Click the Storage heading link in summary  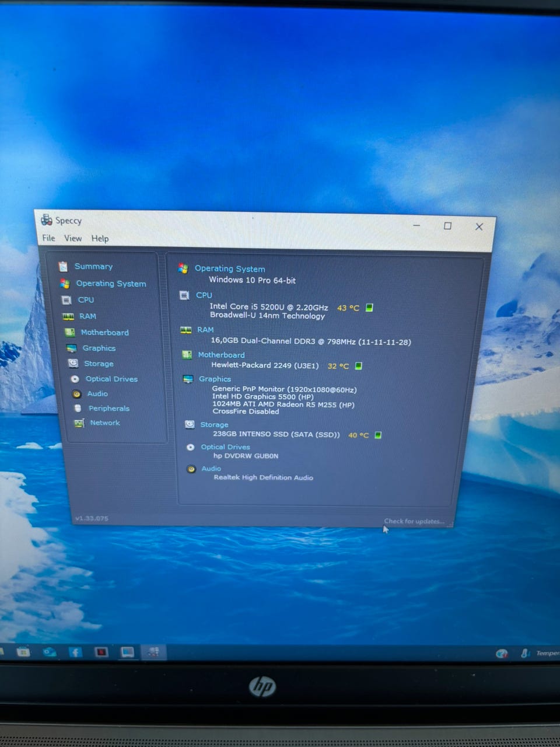coord(214,424)
